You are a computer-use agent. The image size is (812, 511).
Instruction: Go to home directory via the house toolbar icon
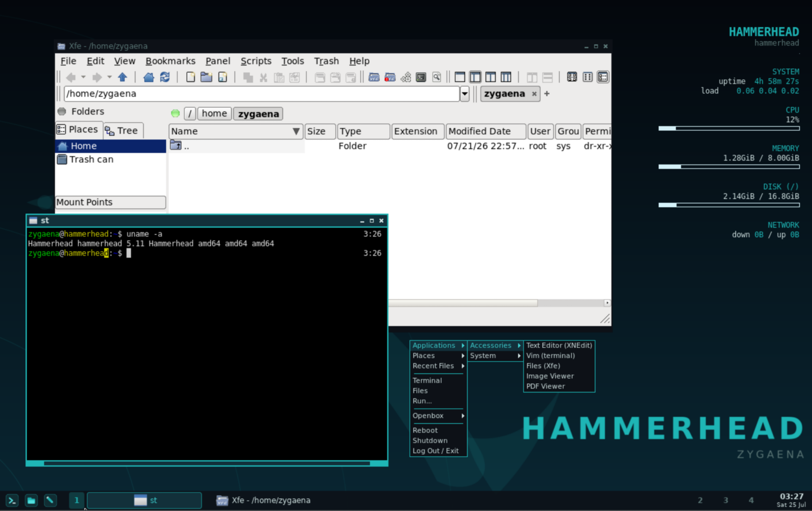click(148, 77)
